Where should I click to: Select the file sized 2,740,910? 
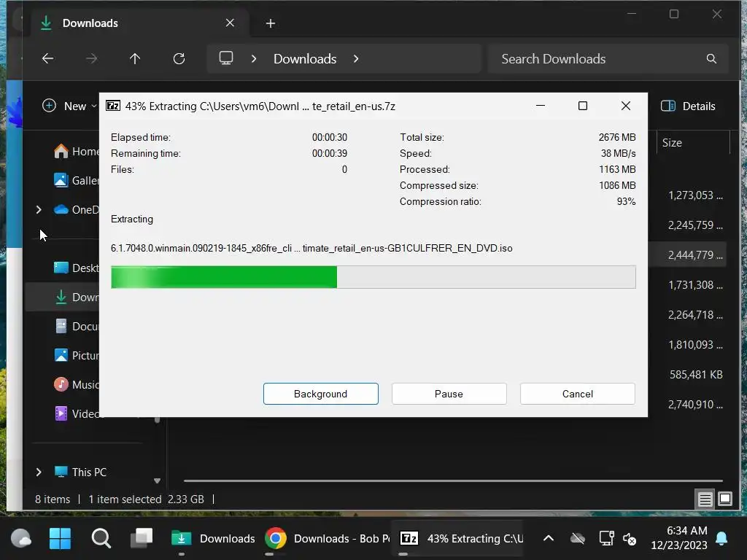[x=695, y=404]
